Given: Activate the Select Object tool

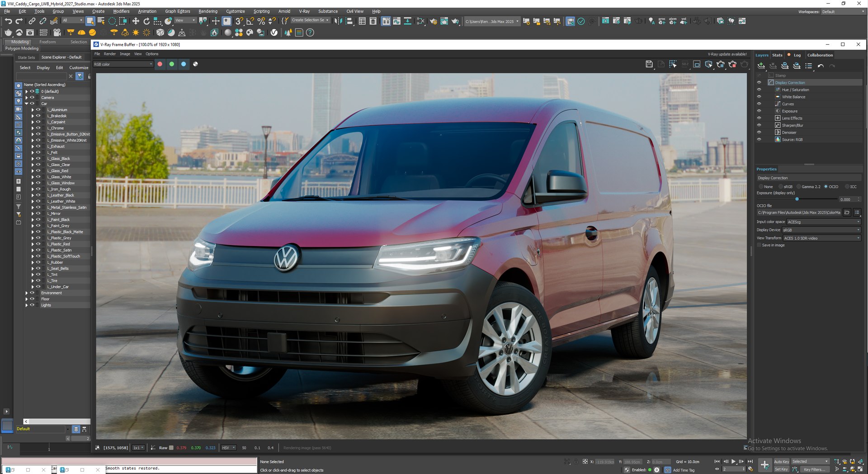Looking at the screenshot, I should [x=90, y=21].
